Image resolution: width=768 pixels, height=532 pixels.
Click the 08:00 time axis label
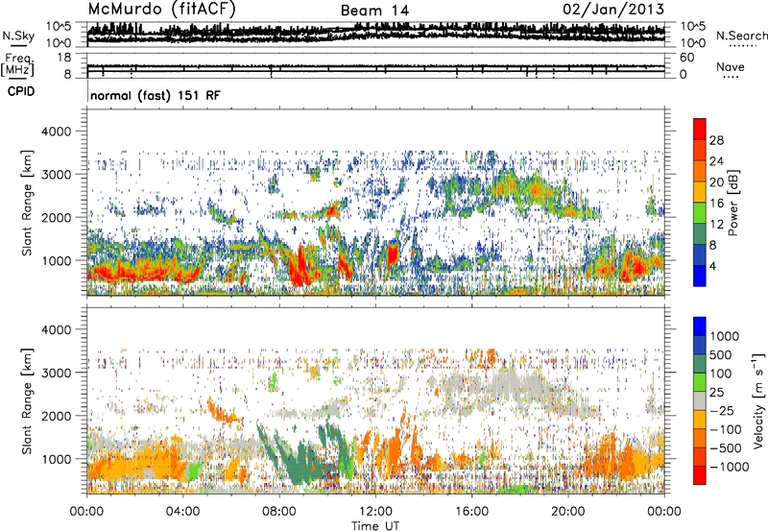(x=278, y=512)
